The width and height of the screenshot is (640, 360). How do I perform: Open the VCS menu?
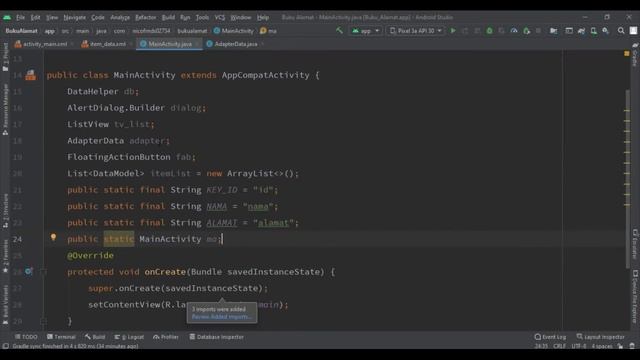pos(220,18)
